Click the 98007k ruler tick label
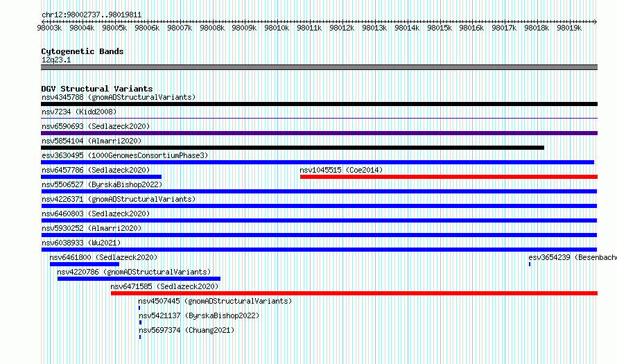This screenshot has width=617, height=364. pyautogui.click(x=180, y=28)
